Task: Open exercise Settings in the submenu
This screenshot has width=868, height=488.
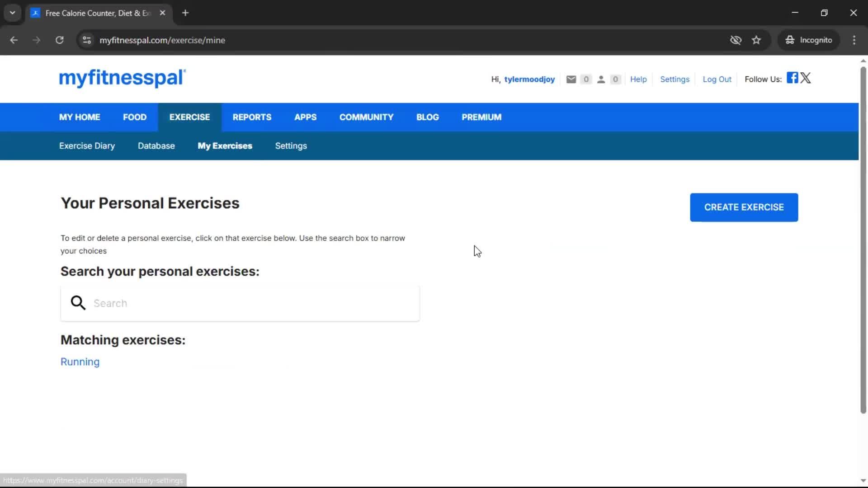Action: (291, 146)
